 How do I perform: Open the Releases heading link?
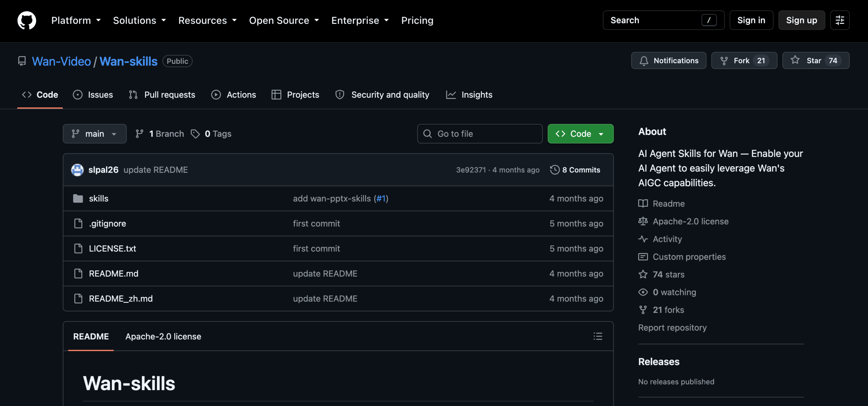(x=659, y=362)
